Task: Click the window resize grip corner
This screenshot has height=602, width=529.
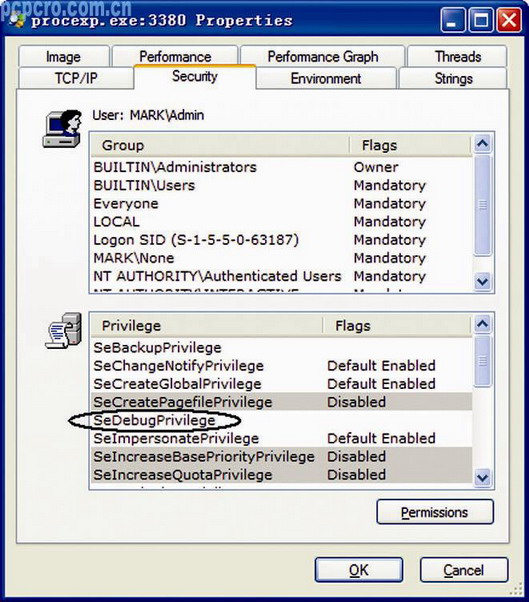Action: tap(517, 589)
